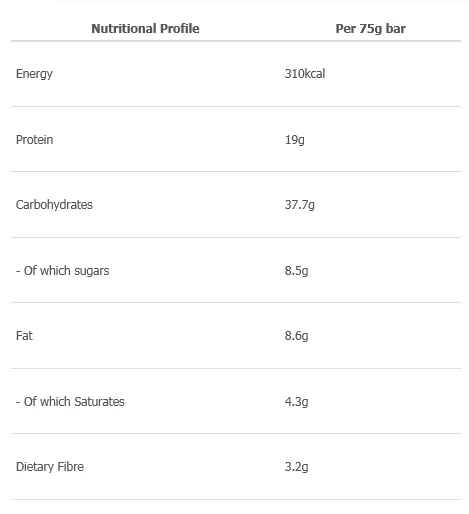
Task: Click the 8.5g sugars value
Action: 296,271
